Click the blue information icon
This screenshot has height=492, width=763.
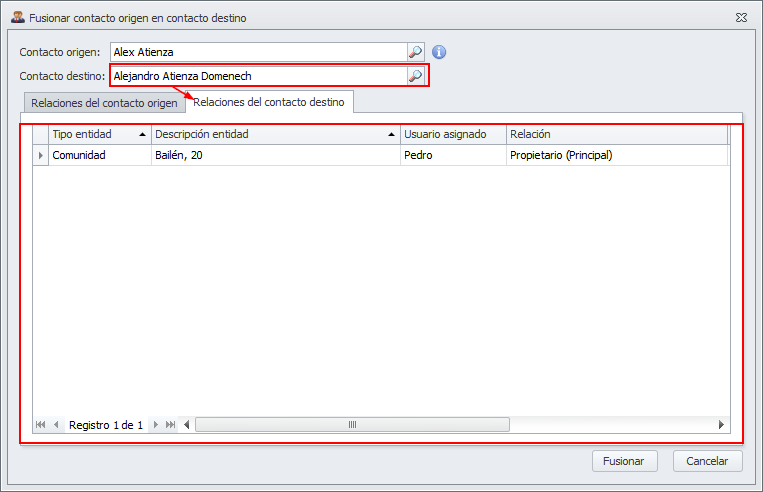tap(439, 52)
